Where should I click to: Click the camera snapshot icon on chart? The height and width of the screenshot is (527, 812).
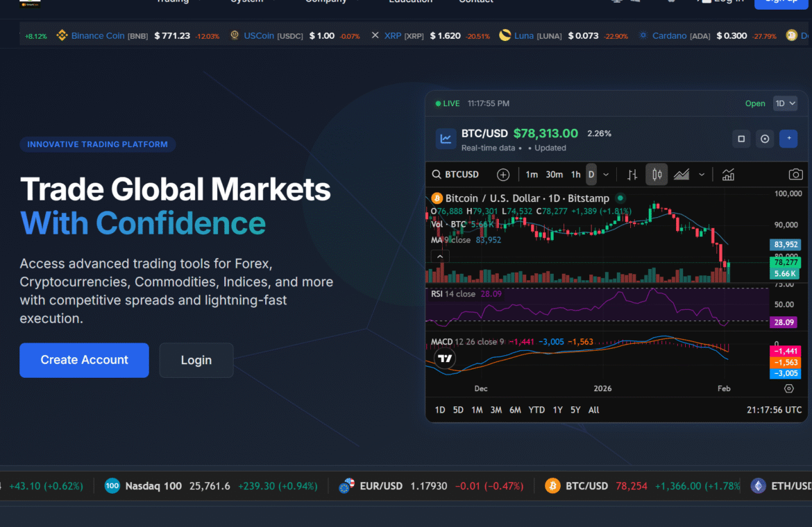[795, 175]
